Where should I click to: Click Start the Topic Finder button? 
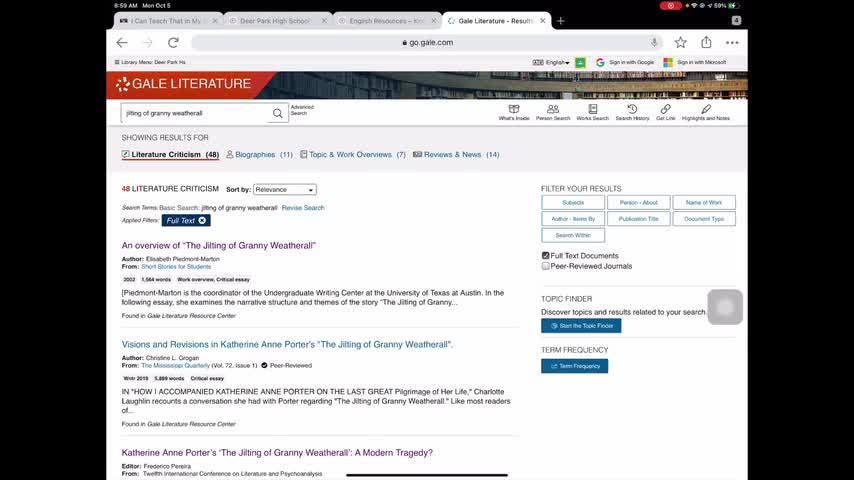coord(581,326)
